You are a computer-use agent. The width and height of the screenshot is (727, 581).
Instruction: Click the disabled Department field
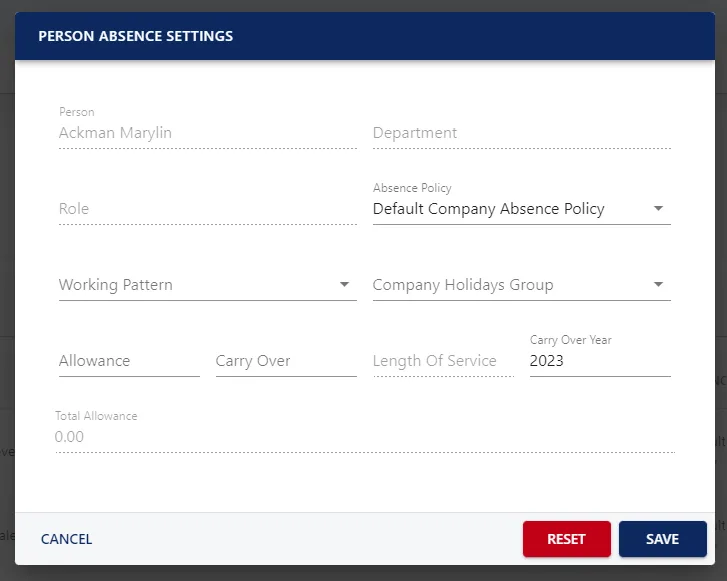click(x=522, y=133)
